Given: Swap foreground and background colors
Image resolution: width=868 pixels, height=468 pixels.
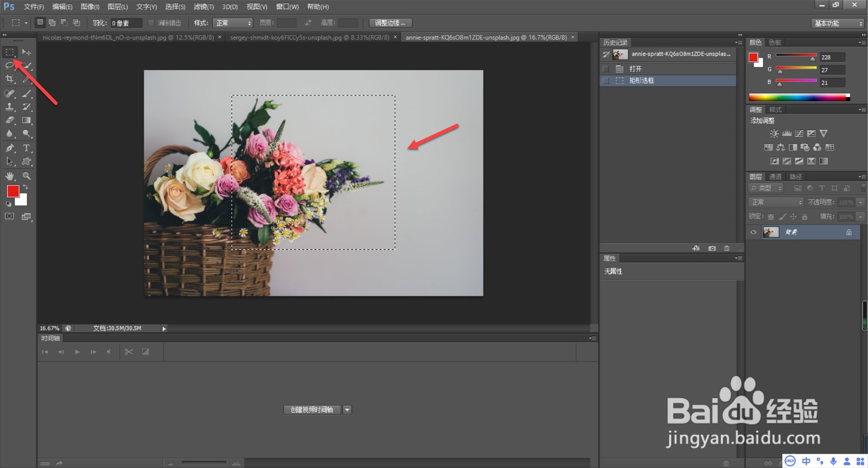Looking at the screenshot, I should [x=25, y=187].
